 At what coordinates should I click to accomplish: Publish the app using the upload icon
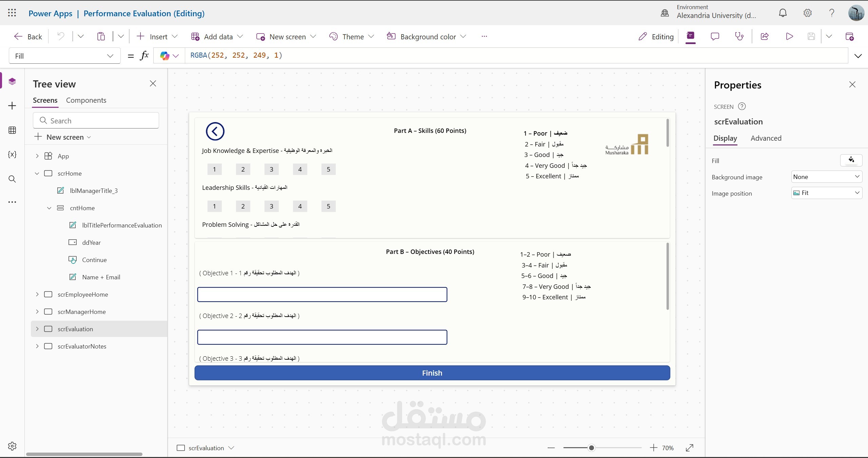(850, 36)
